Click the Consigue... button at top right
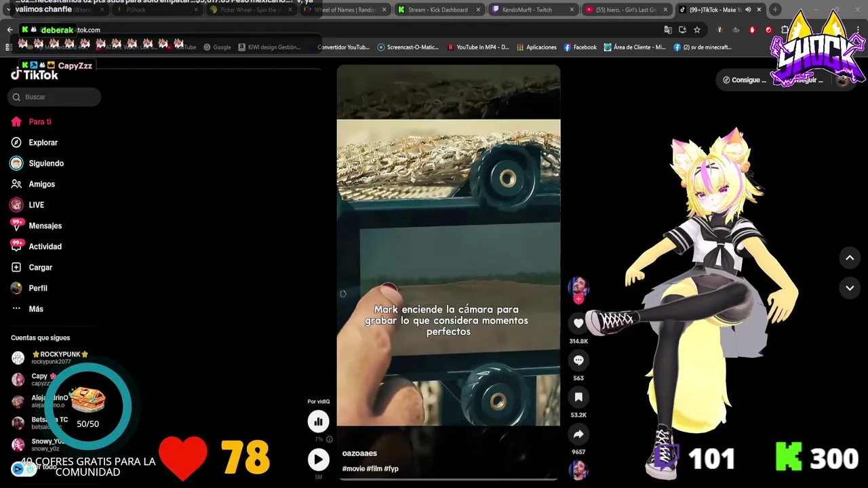This screenshot has height=488, width=868. pos(745,80)
